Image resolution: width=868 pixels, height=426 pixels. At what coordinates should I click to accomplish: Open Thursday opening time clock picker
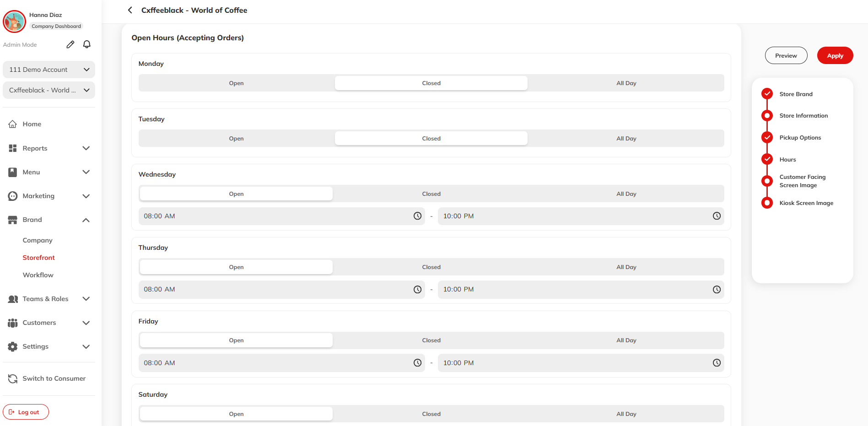click(x=417, y=289)
